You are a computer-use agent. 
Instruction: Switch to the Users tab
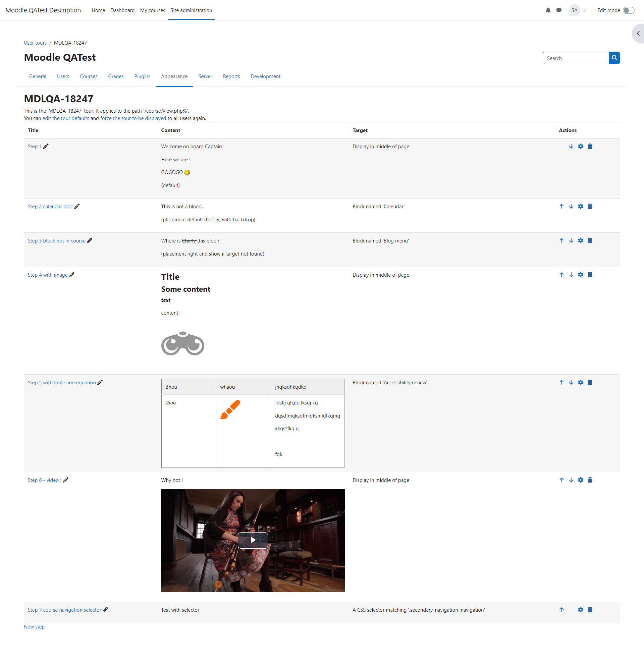click(63, 76)
